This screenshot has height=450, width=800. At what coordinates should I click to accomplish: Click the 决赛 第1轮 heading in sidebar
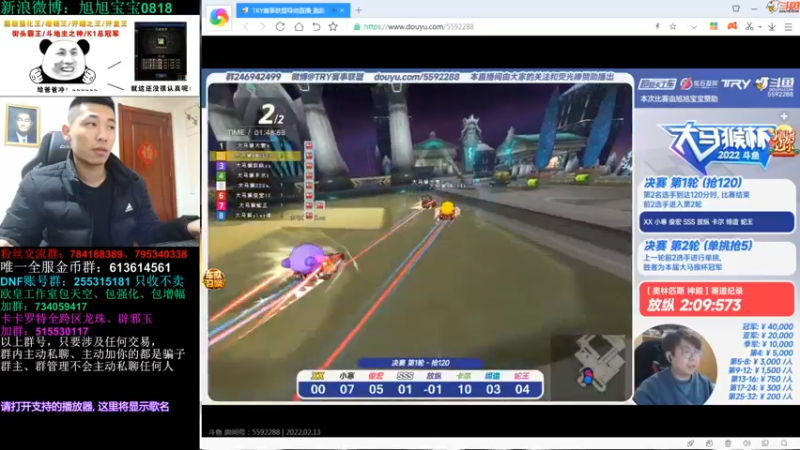pyautogui.click(x=693, y=183)
